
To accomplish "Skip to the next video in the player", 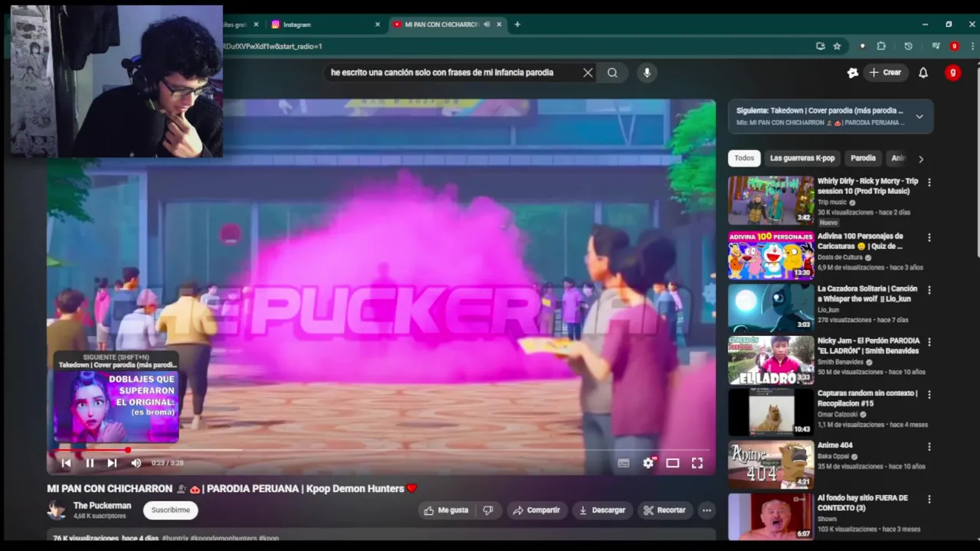I will [112, 463].
